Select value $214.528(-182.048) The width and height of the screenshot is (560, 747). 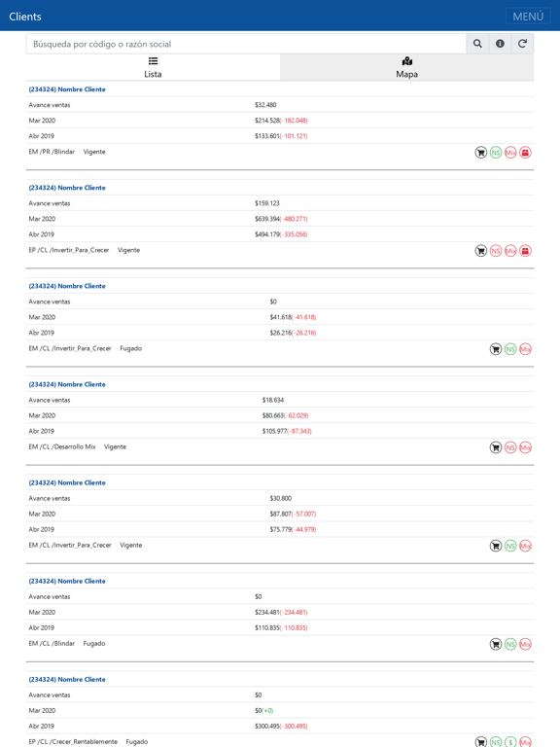pos(281,121)
